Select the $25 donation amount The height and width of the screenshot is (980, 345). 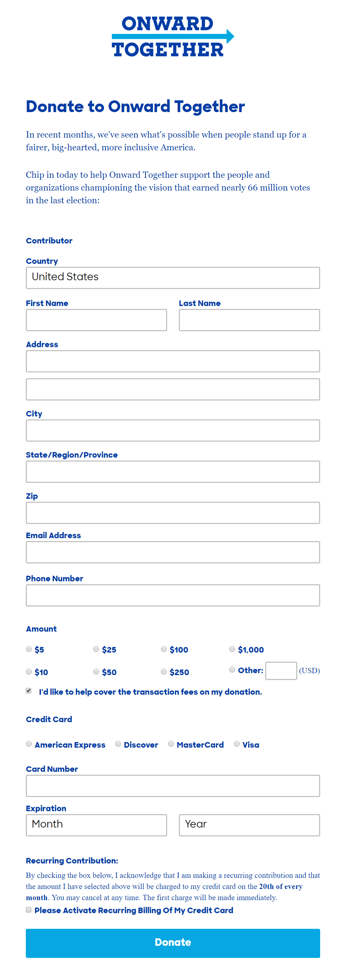click(x=96, y=649)
